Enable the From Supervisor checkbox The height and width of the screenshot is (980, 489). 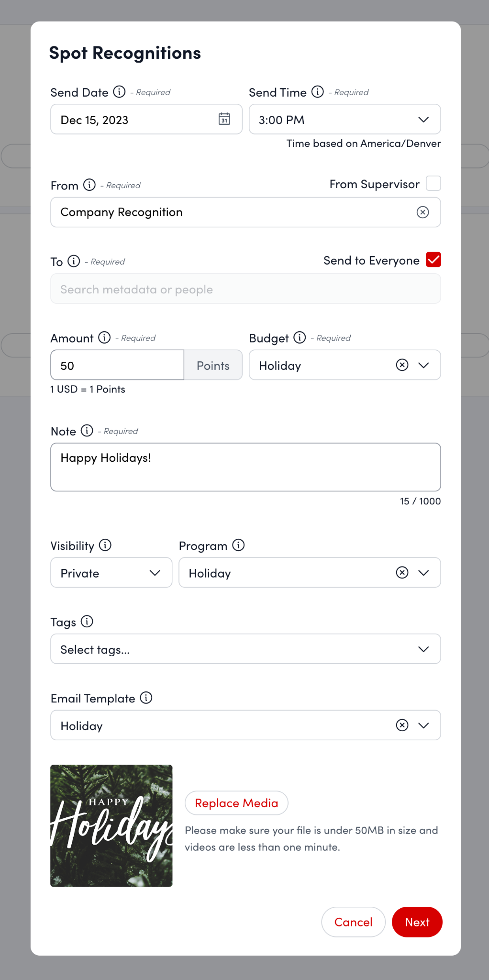433,183
